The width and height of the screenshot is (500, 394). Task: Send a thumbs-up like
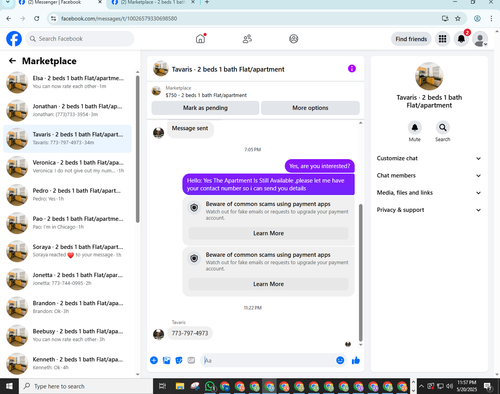(x=356, y=360)
